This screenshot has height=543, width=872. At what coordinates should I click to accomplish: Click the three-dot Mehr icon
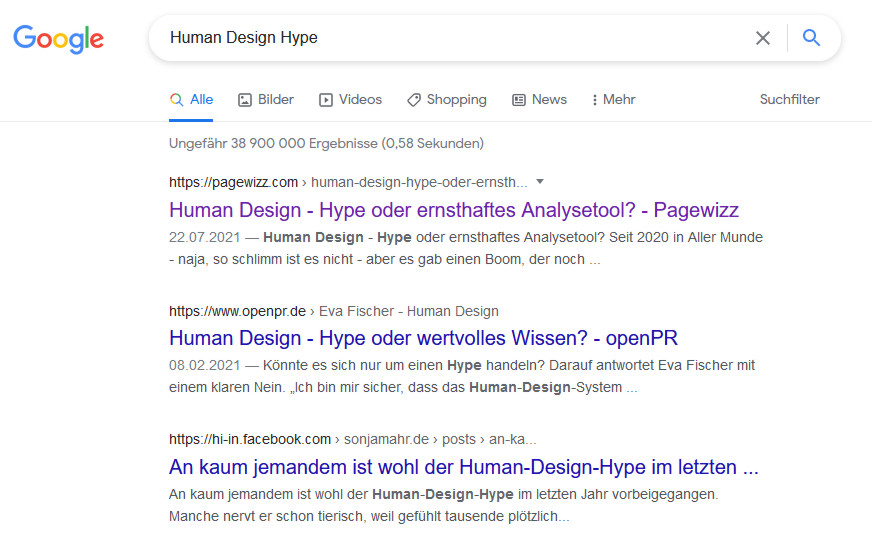(x=595, y=100)
